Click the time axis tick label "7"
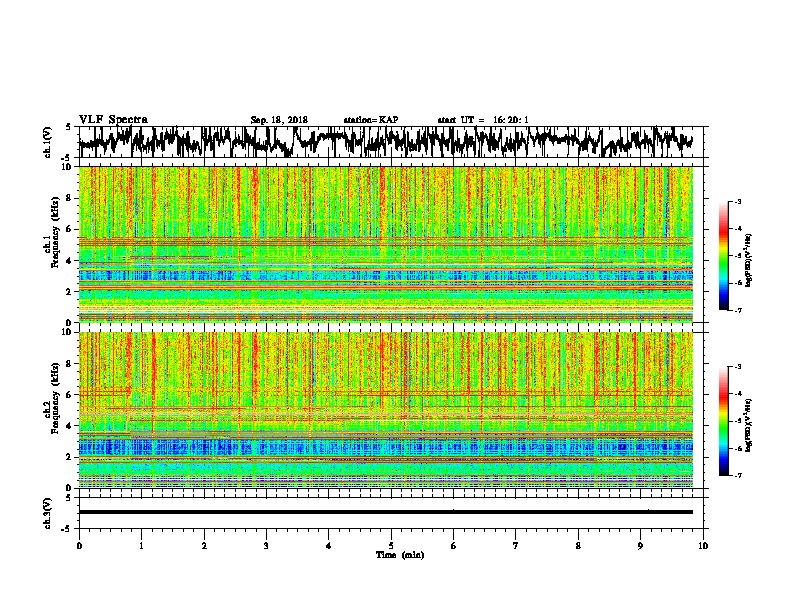792x612 pixels. point(516,546)
